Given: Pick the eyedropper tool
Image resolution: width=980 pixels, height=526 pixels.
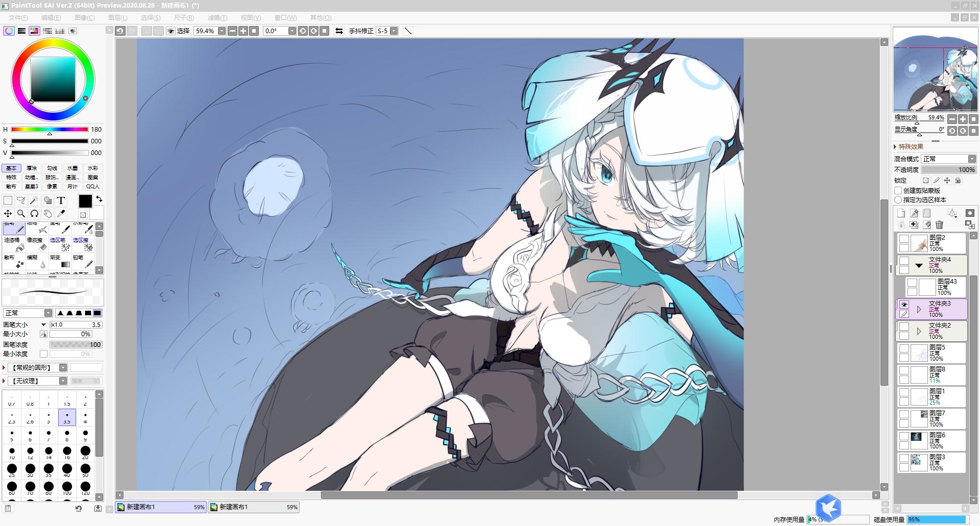Looking at the screenshot, I should click(61, 213).
